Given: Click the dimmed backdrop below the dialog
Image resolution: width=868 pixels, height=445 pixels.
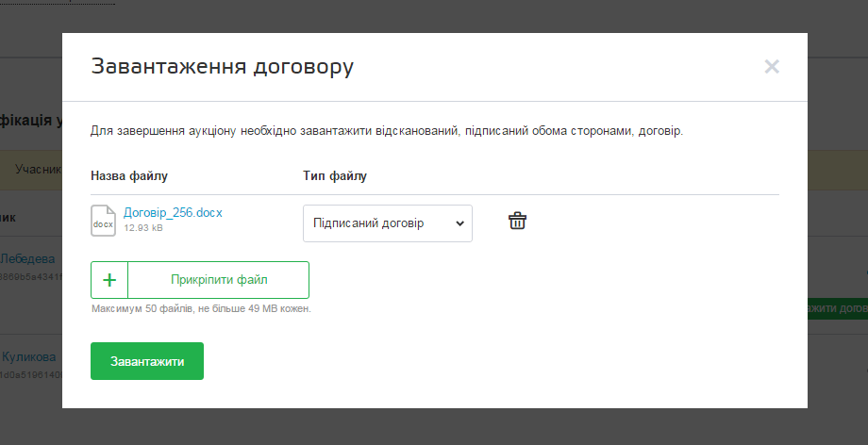Looking at the screenshot, I should coord(434,427).
